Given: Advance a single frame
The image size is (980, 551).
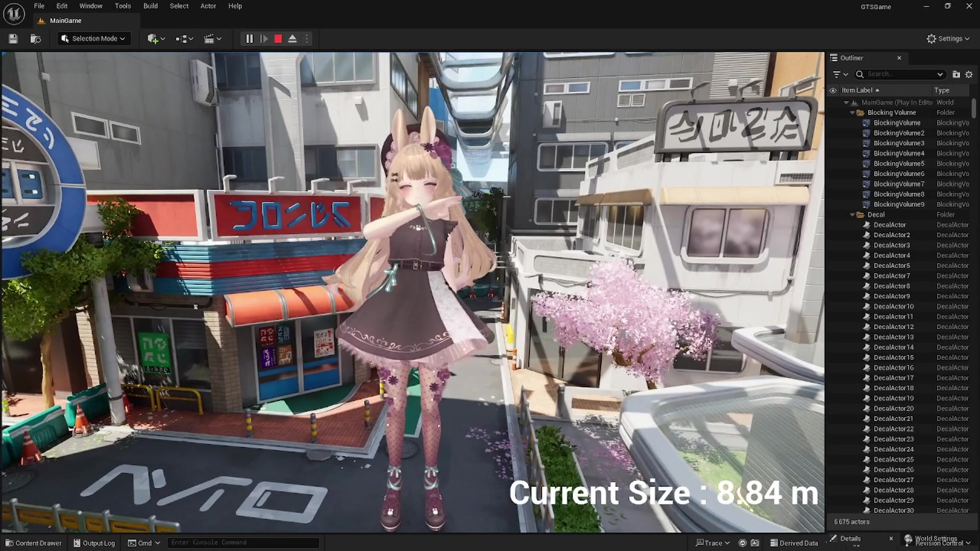Looking at the screenshot, I should point(264,39).
